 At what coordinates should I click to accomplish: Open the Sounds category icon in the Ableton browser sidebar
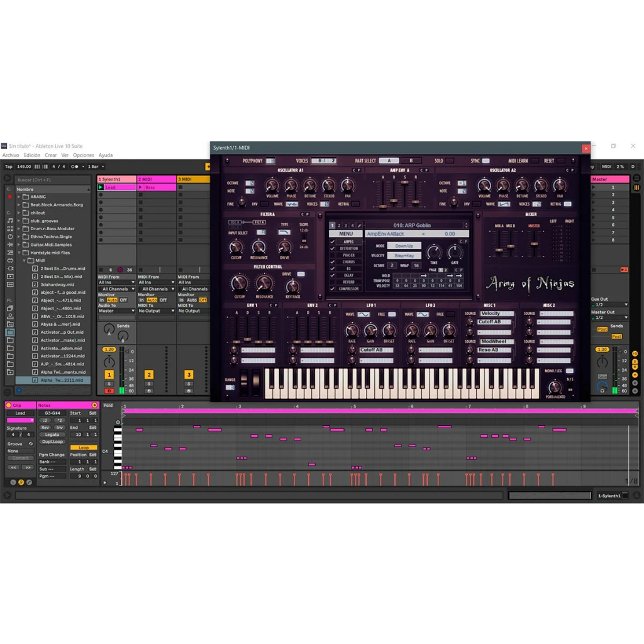(x=10, y=221)
